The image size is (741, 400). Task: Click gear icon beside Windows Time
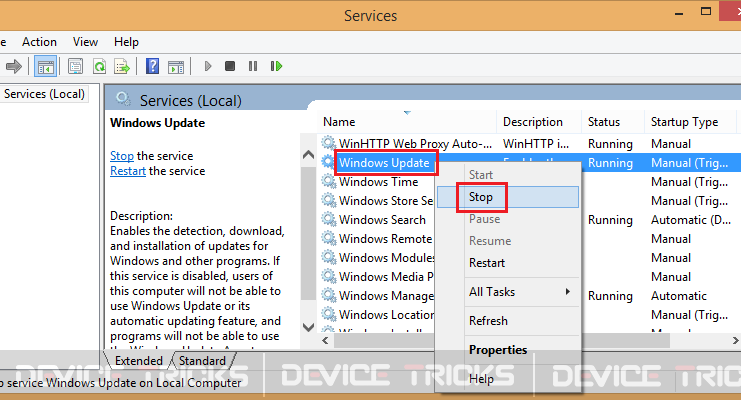click(x=328, y=181)
